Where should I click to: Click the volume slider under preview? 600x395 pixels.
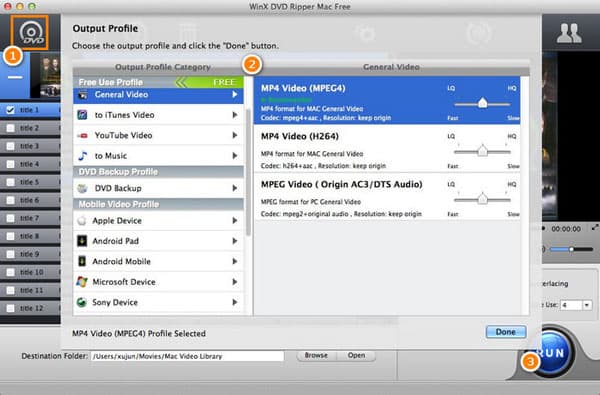571,250
